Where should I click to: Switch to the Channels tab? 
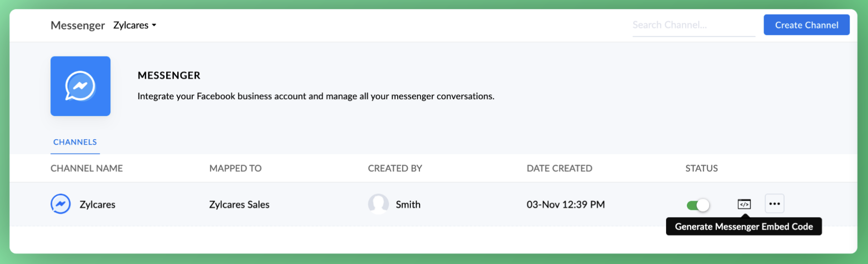pyautogui.click(x=75, y=142)
